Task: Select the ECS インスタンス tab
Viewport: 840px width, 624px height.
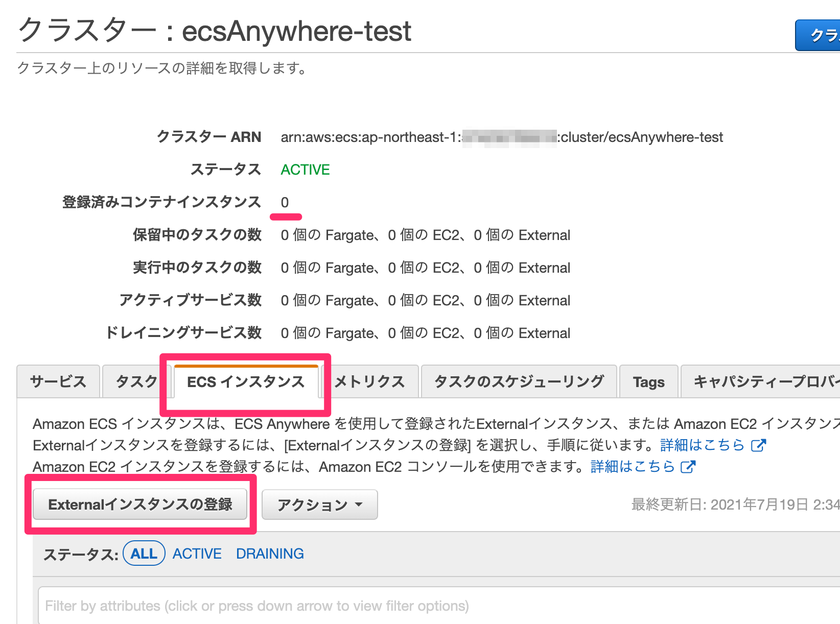Action: [246, 382]
